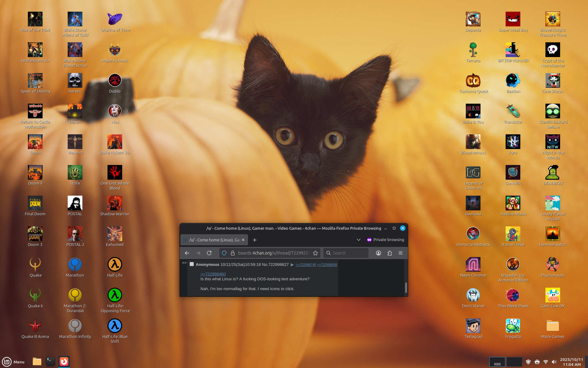Open the Mint Menu button
This screenshot has width=588, height=368.
click(x=13, y=362)
